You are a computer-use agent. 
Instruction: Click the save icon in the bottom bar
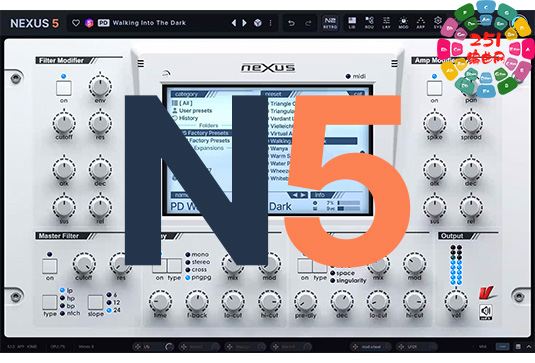click(518, 347)
